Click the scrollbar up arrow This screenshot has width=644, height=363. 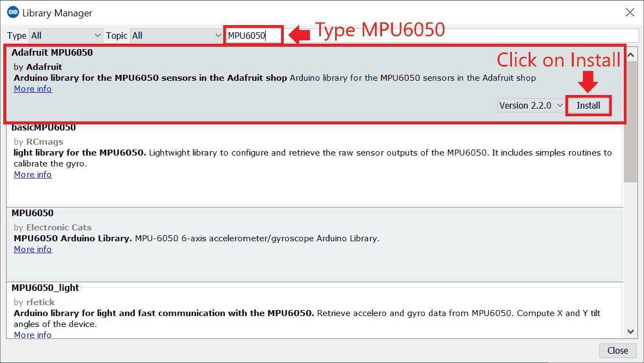click(x=631, y=55)
